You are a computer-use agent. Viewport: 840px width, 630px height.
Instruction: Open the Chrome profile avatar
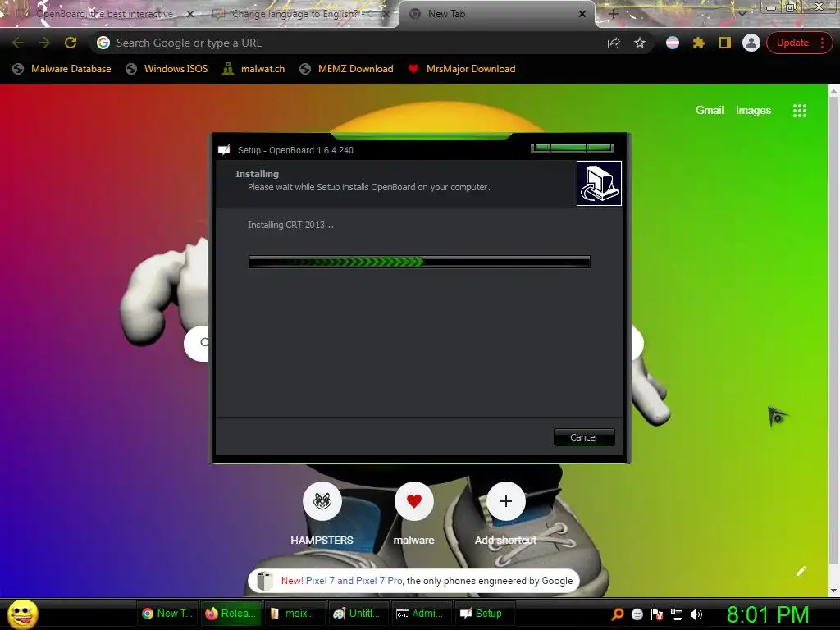751,43
